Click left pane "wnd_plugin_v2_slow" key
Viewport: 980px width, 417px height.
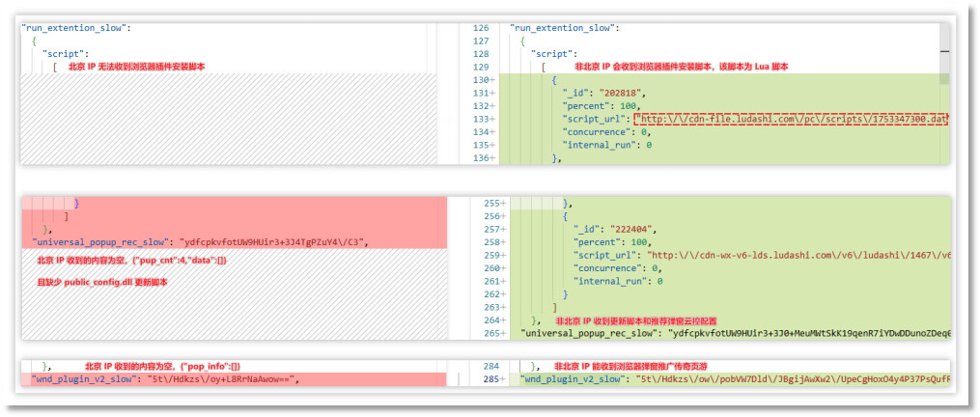coord(80,379)
